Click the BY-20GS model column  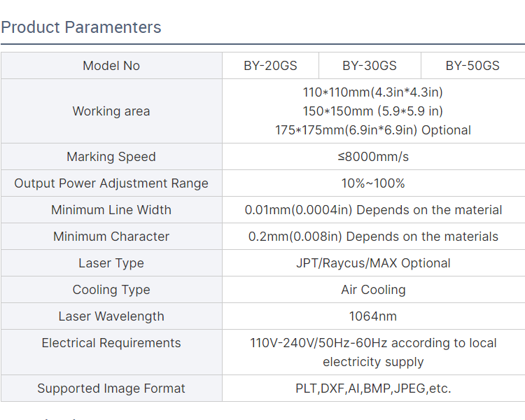coord(270,66)
